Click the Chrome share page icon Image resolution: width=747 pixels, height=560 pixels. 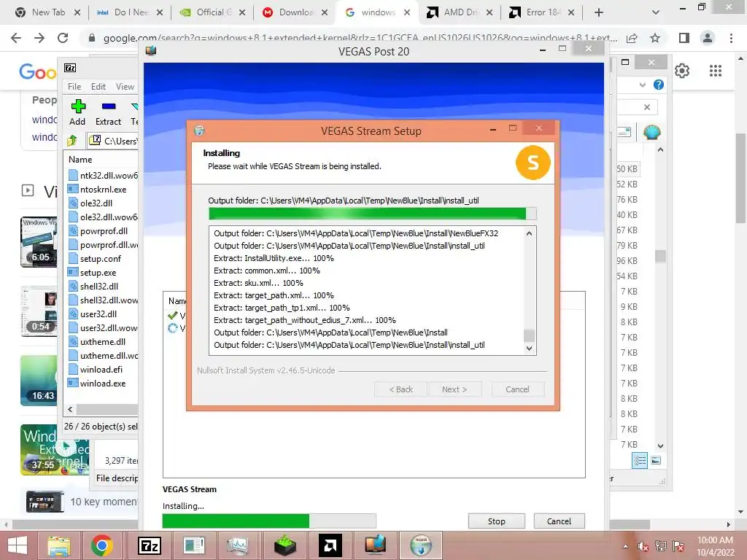(x=632, y=38)
